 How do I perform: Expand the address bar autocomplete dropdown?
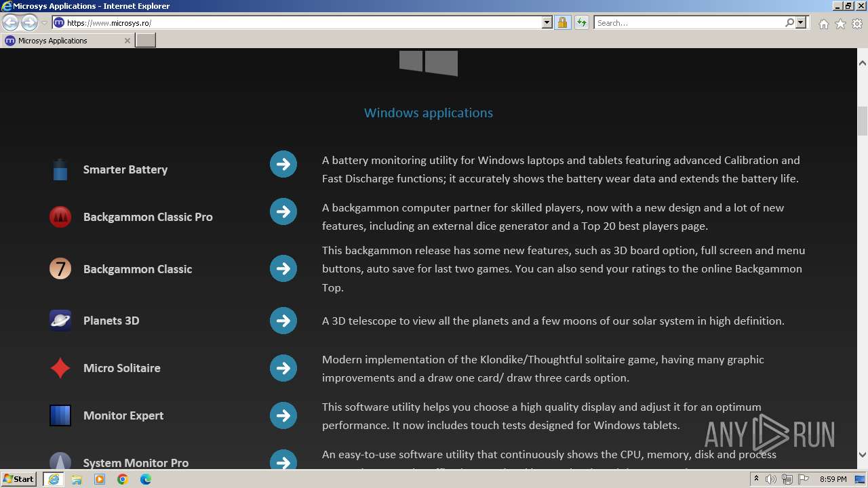tap(547, 22)
